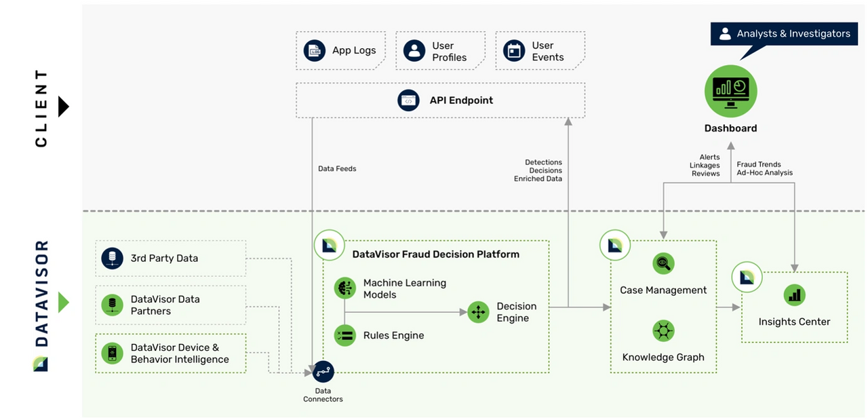Image resolution: width=868 pixels, height=420 pixels.
Task: Click the Rules Engine checklist icon
Action: click(x=344, y=335)
